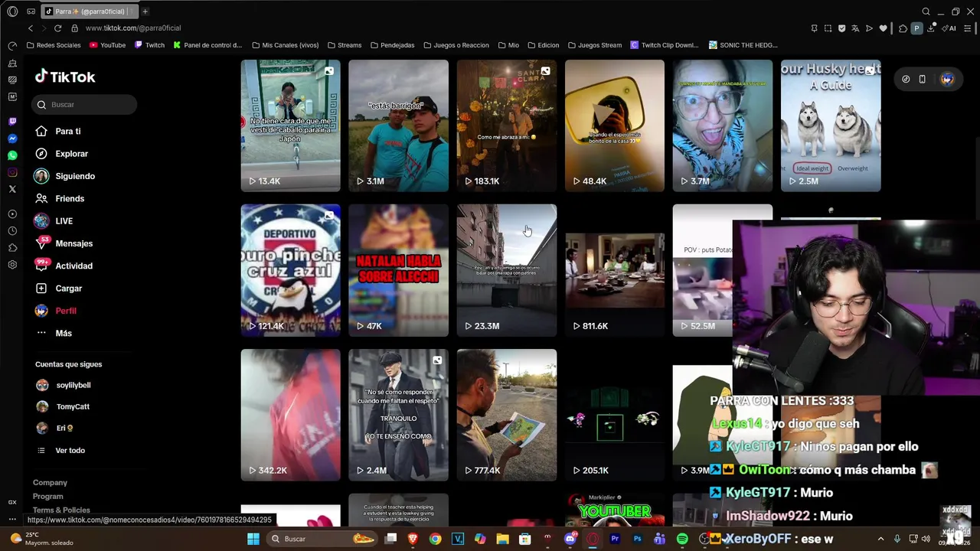Screen dimensions: 980x551
Task: Open the Windows Start menu
Action: pyautogui.click(x=253, y=539)
